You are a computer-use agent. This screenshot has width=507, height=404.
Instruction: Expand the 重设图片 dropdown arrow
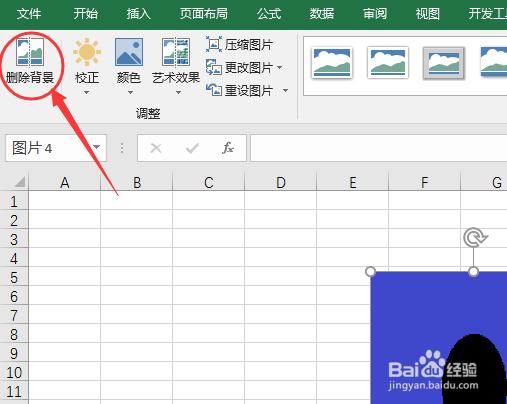coord(285,90)
